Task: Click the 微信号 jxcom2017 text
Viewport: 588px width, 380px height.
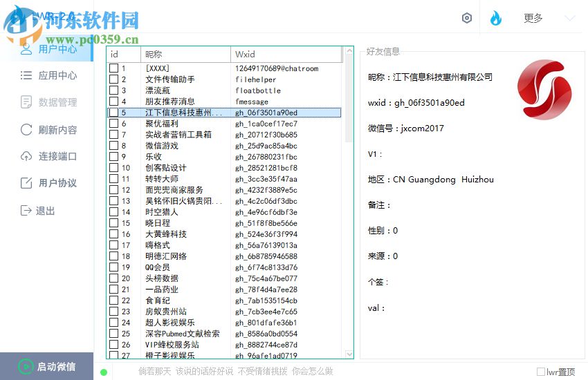Action: 406,129
